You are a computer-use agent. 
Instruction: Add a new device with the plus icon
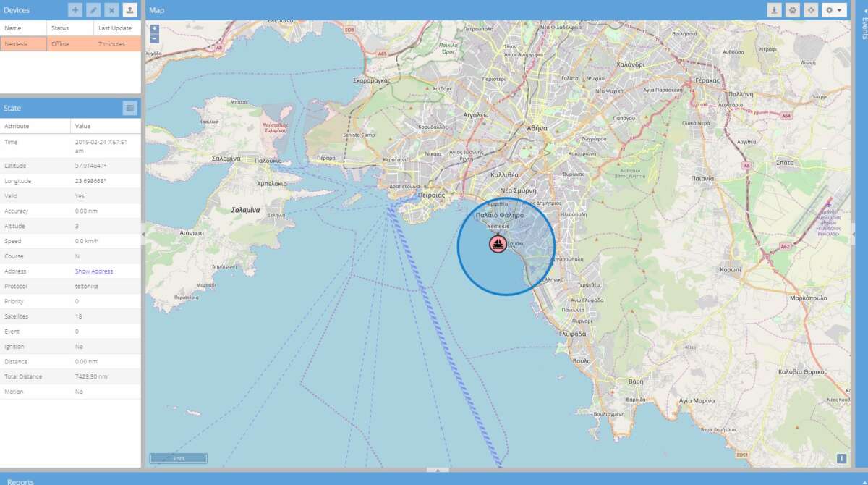coord(75,10)
